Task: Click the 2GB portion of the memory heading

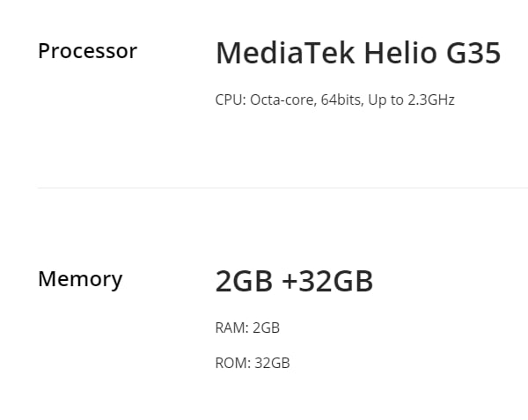Action: point(244,281)
